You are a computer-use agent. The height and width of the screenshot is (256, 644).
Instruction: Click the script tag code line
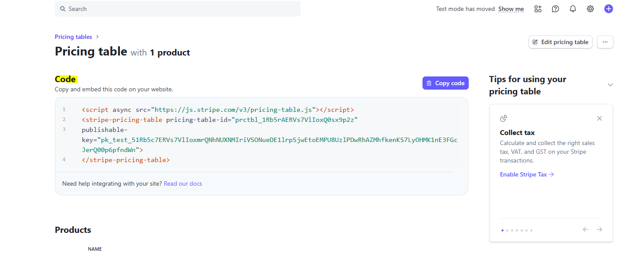point(218,110)
